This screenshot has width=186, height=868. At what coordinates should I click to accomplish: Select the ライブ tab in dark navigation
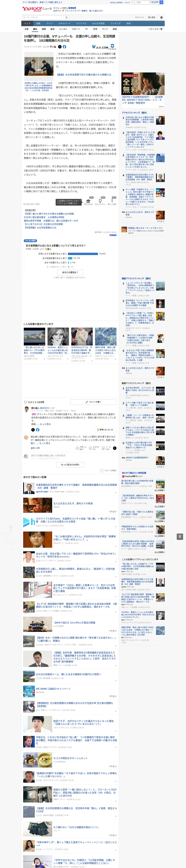tap(49, 24)
